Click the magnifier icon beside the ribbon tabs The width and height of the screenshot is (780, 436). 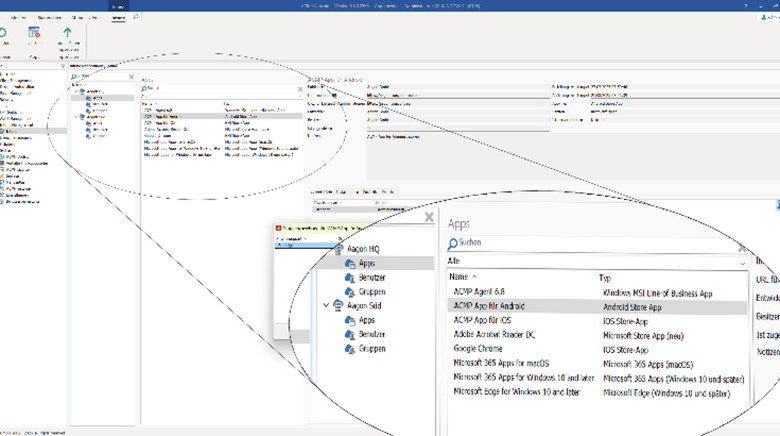pyautogui.click(x=135, y=17)
